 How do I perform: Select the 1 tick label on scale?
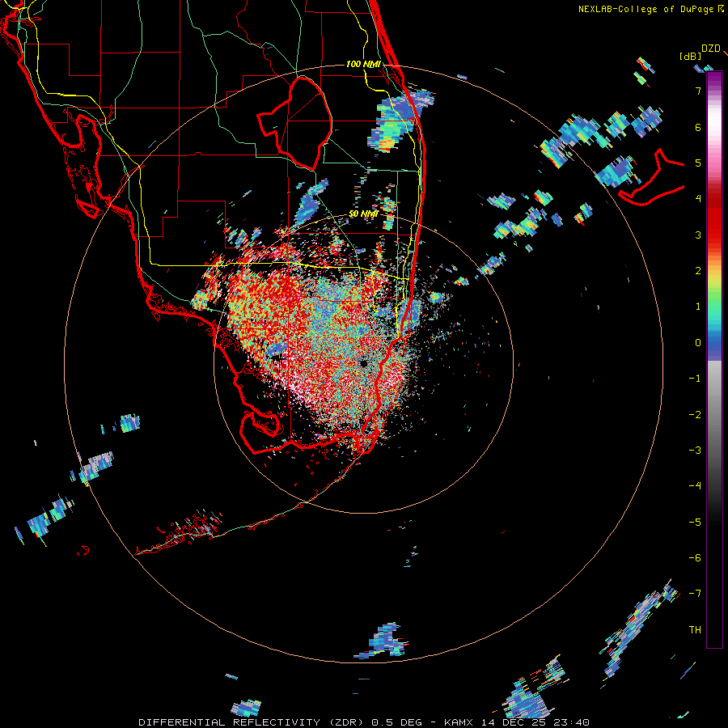pos(698,307)
